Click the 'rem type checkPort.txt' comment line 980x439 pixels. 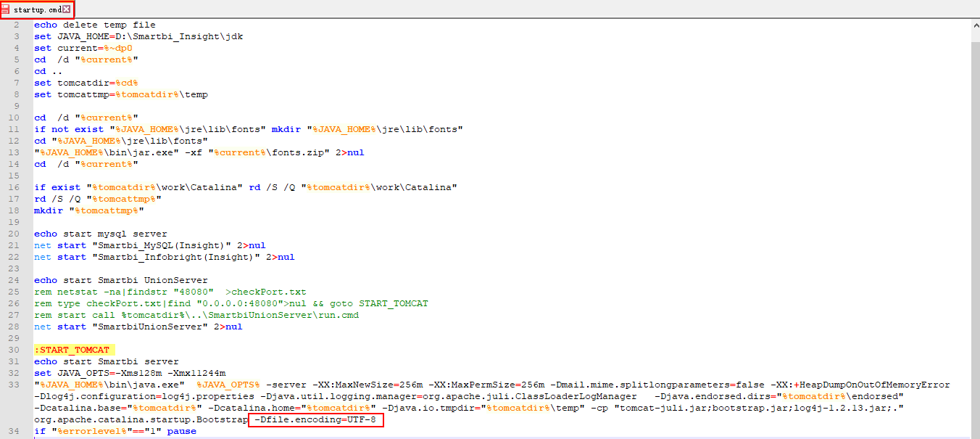[231, 303]
